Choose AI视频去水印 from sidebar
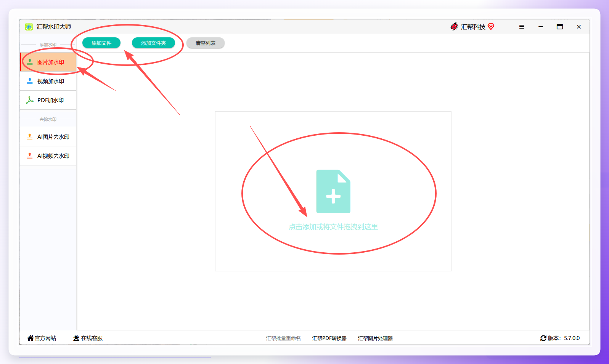 point(48,156)
